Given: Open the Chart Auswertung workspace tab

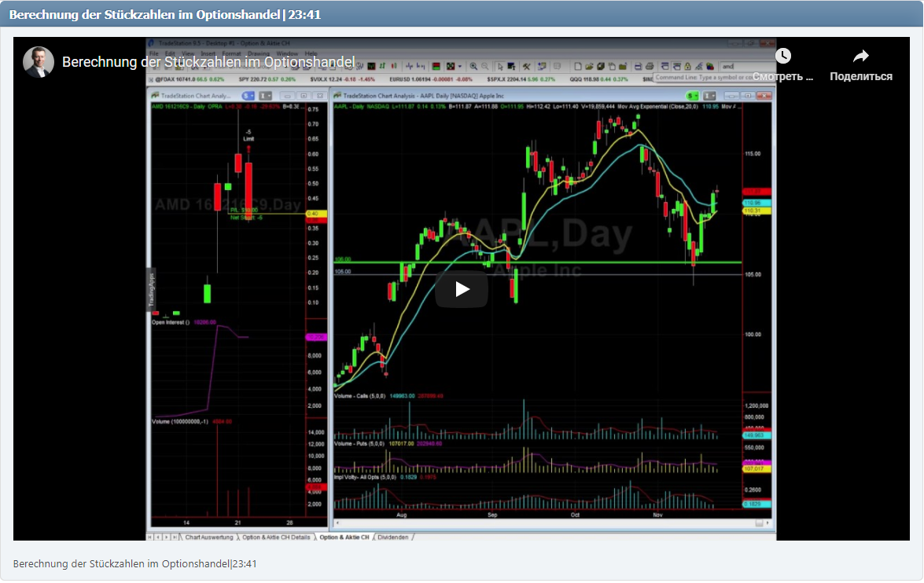Looking at the screenshot, I should pos(209,537).
